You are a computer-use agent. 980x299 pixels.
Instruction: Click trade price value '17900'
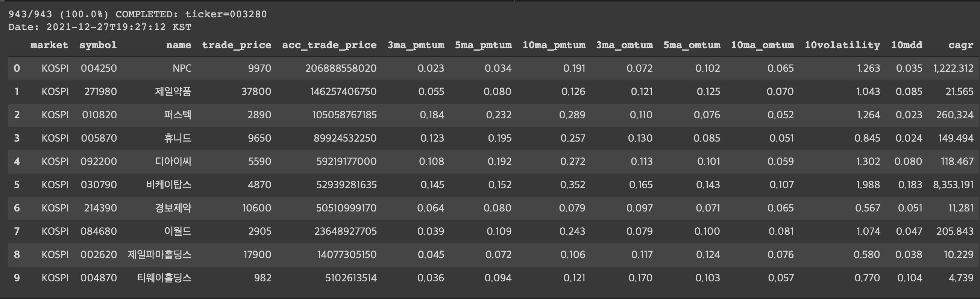pyautogui.click(x=258, y=255)
